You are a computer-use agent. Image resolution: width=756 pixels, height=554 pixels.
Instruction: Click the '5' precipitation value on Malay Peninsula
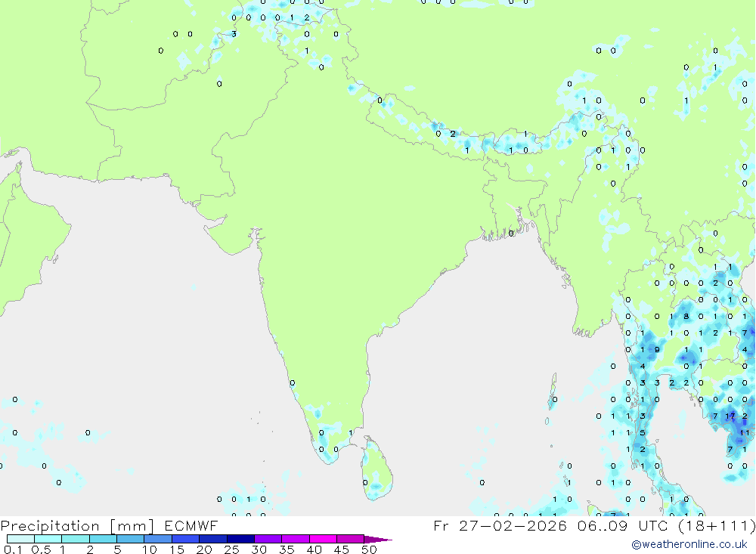tap(642, 432)
